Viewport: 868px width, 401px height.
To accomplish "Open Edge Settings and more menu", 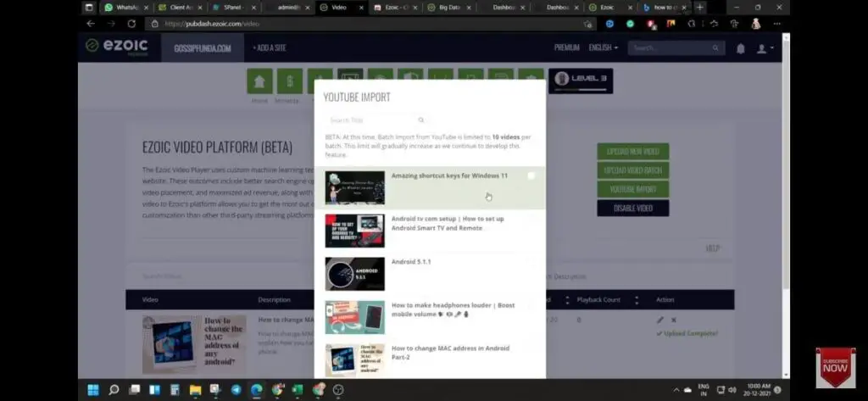I will (x=776, y=24).
